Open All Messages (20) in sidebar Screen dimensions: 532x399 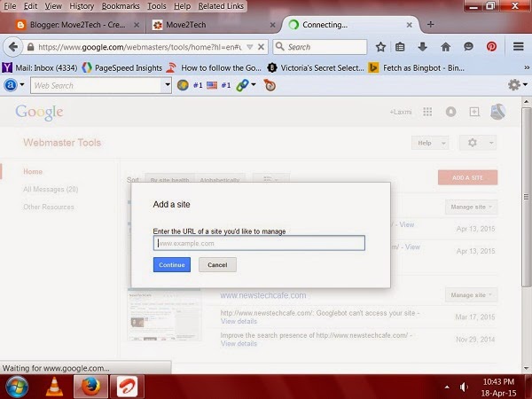[x=51, y=189]
